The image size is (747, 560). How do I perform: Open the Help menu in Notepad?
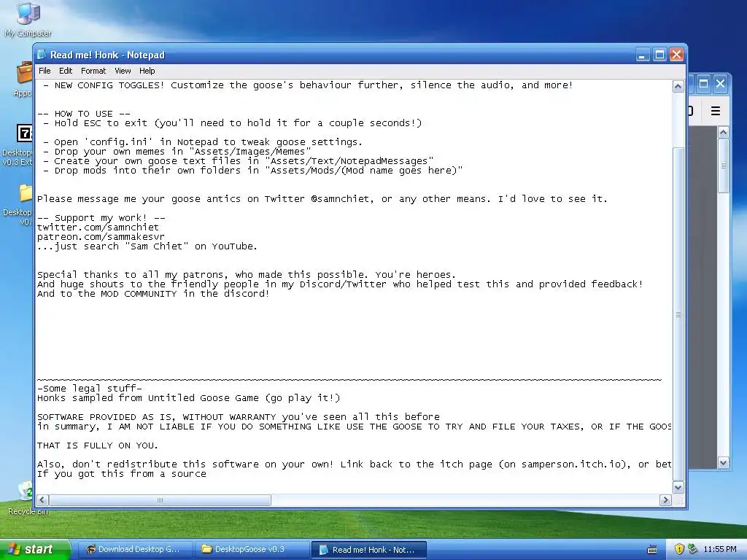tap(147, 71)
